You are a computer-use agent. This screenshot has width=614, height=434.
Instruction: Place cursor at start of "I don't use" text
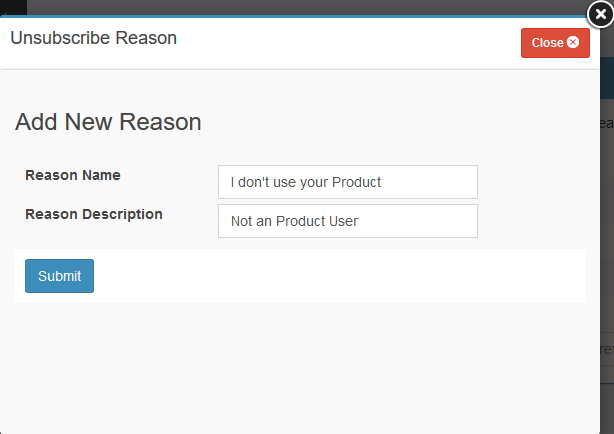(231, 182)
